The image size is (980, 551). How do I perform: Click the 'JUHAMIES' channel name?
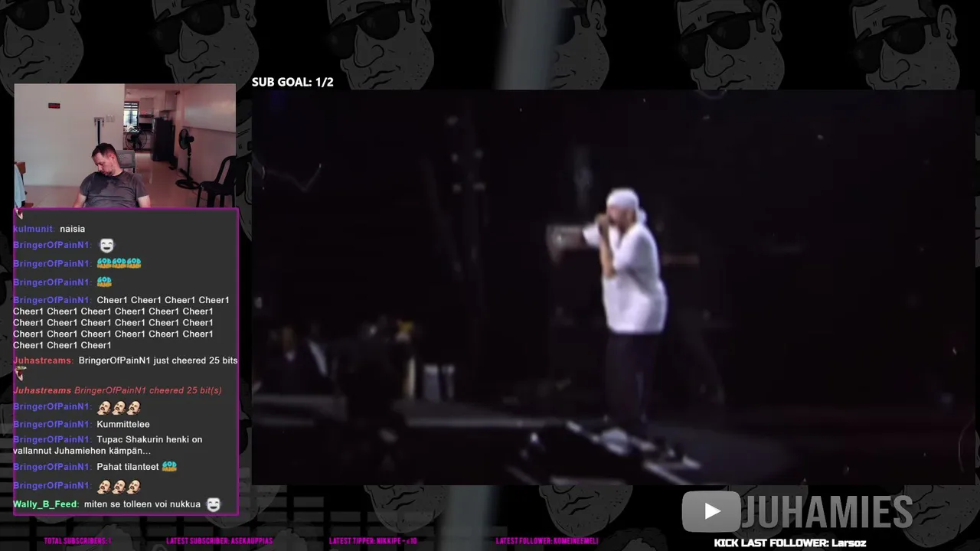point(827,512)
